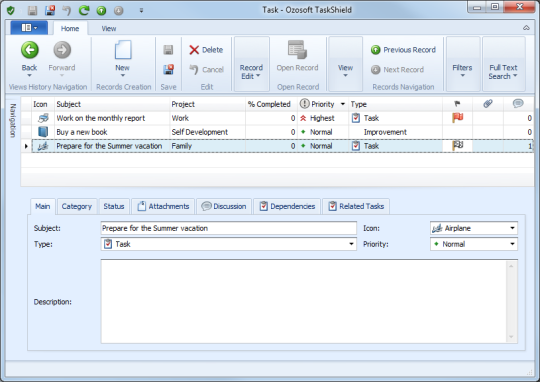Switch to the Home ribbon tab
Viewport: 540px width, 382px height.
pos(70,29)
